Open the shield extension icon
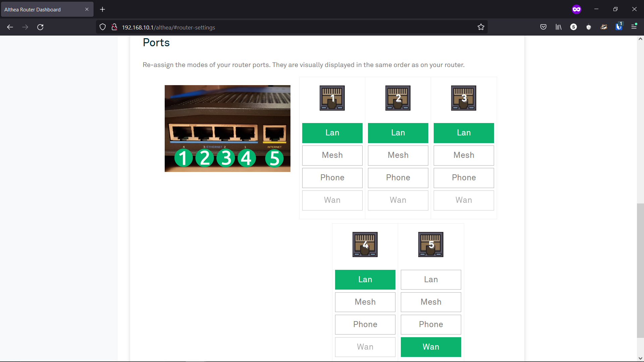644x362 pixels. 589,27
